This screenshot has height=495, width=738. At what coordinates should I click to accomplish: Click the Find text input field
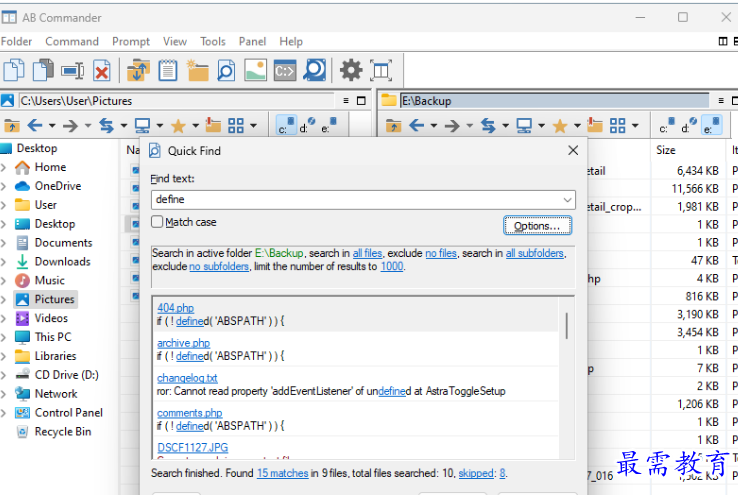(x=363, y=200)
